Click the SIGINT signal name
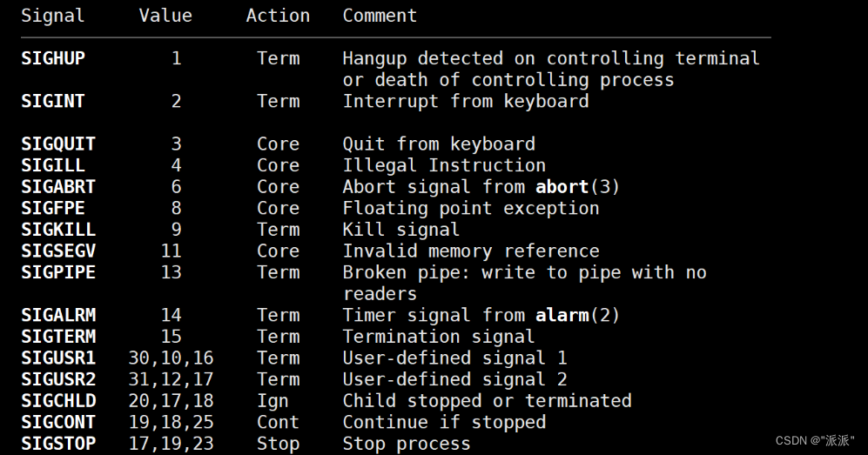868x455 pixels. [53, 101]
